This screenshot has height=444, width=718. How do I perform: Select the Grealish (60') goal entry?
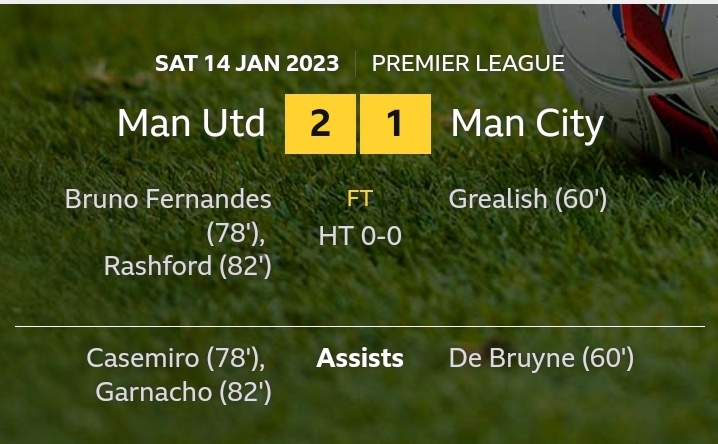point(527,199)
